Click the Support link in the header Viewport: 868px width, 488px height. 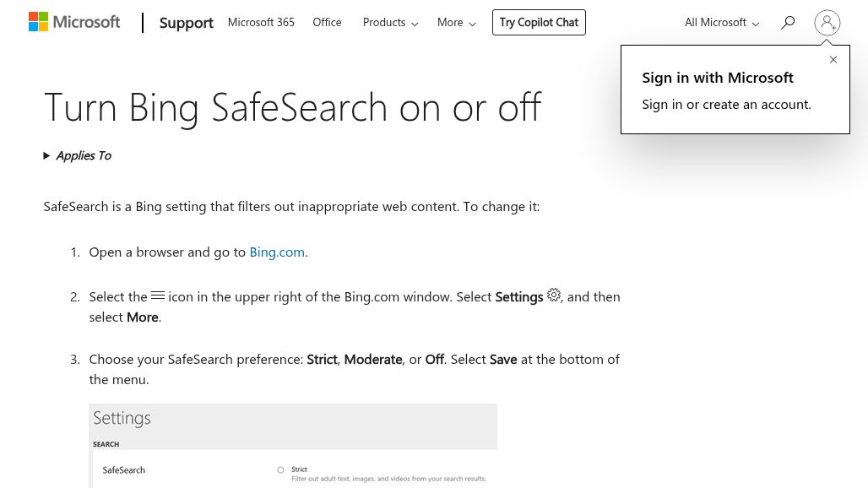pos(186,23)
